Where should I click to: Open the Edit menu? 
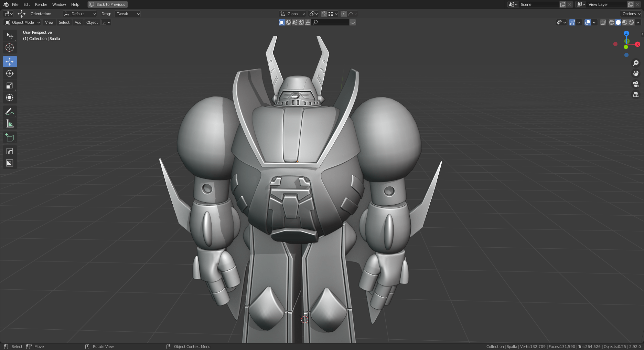pos(26,4)
